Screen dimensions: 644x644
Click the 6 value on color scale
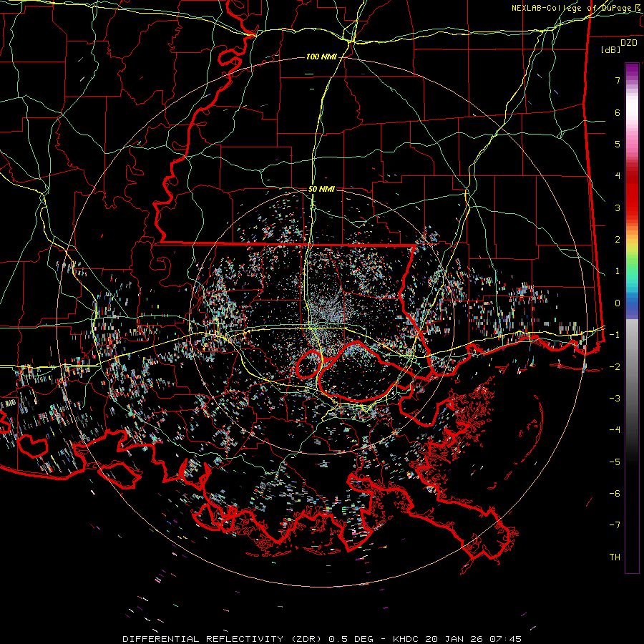tap(618, 112)
